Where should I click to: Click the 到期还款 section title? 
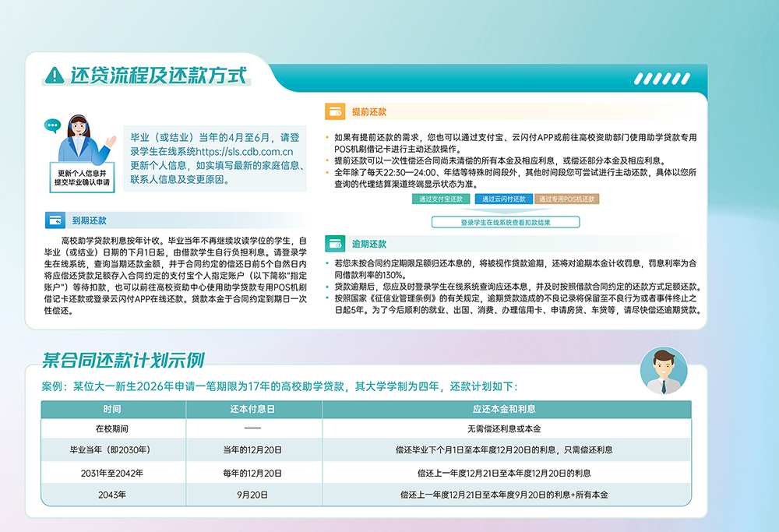pos(90,220)
